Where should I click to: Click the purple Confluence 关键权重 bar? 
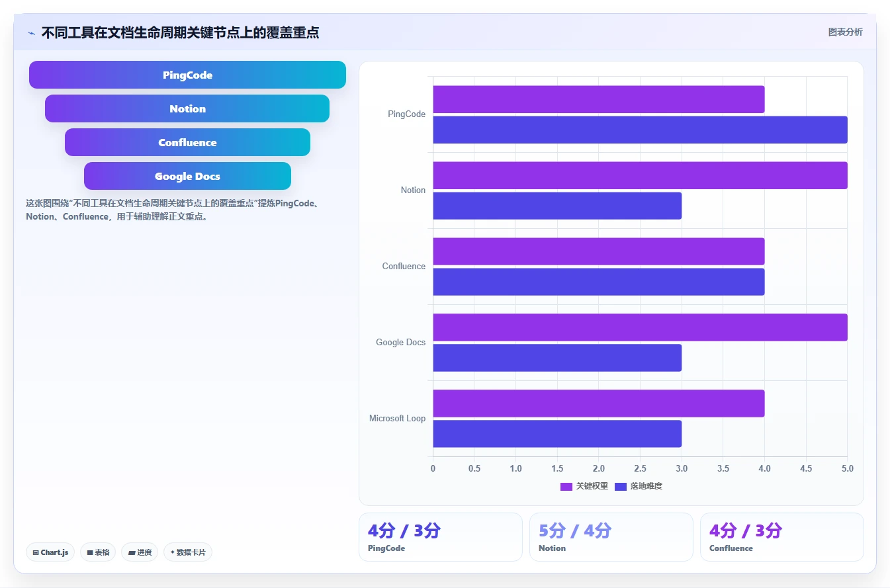click(x=599, y=251)
